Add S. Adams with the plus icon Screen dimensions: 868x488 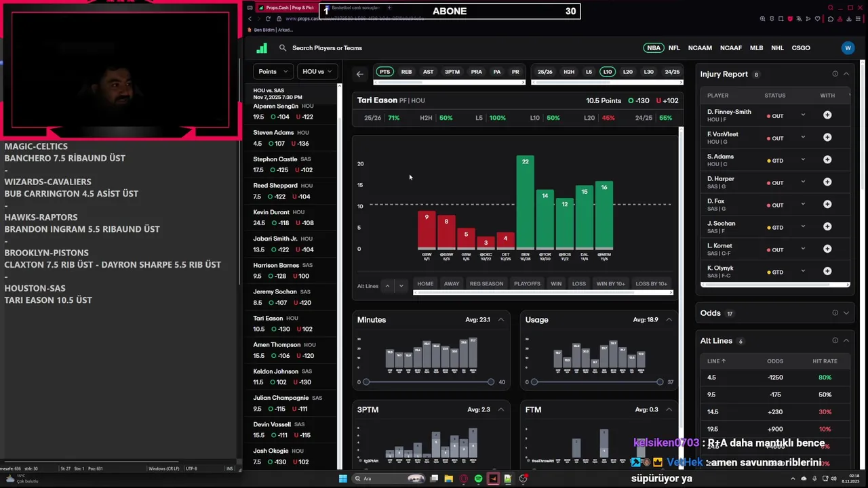pyautogui.click(x=827, y=160)
